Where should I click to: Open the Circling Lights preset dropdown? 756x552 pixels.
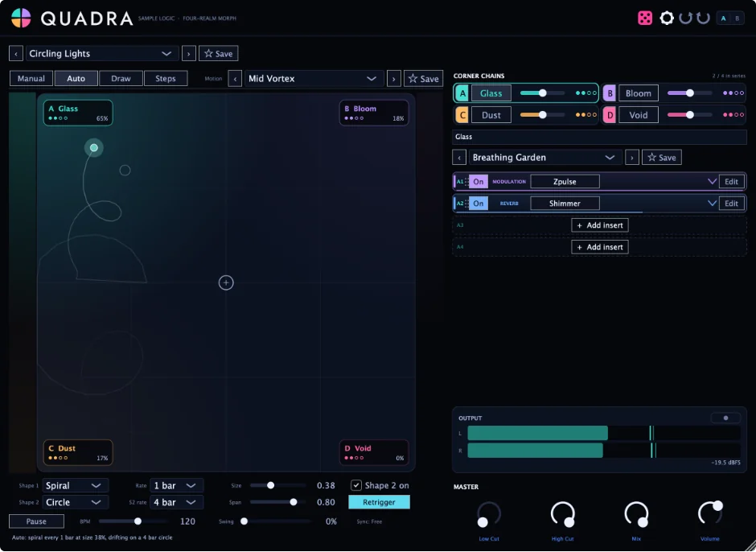coord(102,54)
